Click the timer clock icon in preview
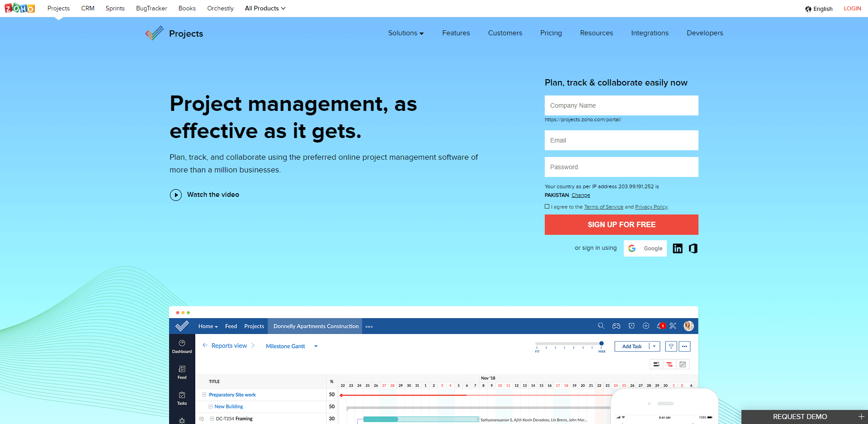868x424 pixels. 632,326
